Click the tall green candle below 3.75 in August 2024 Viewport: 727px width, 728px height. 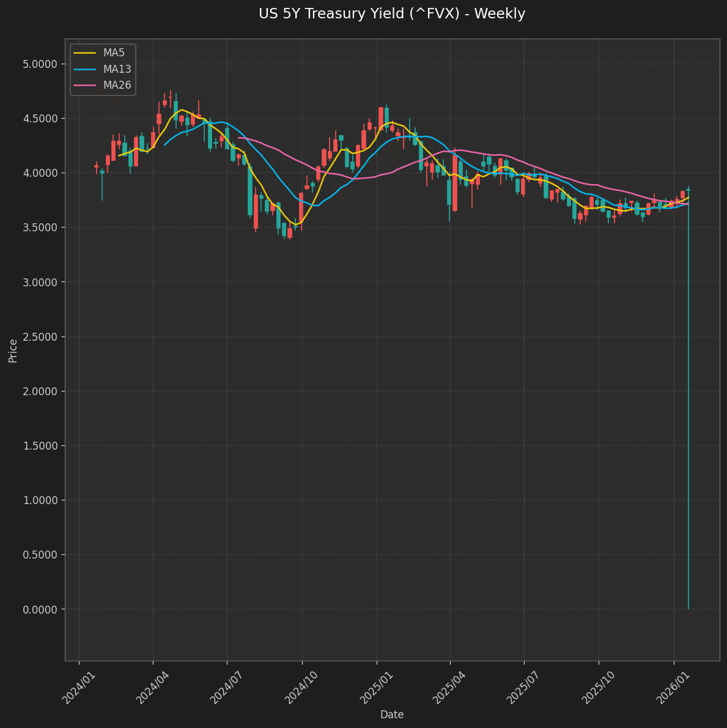point(250,190)
